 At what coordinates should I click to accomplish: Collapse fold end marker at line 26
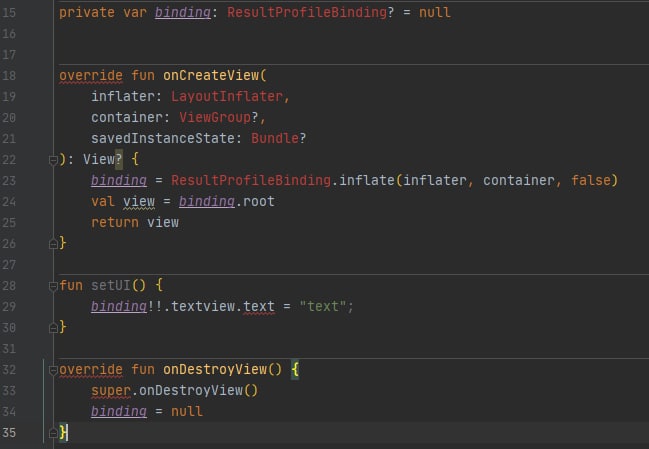(x=53, y=244)
